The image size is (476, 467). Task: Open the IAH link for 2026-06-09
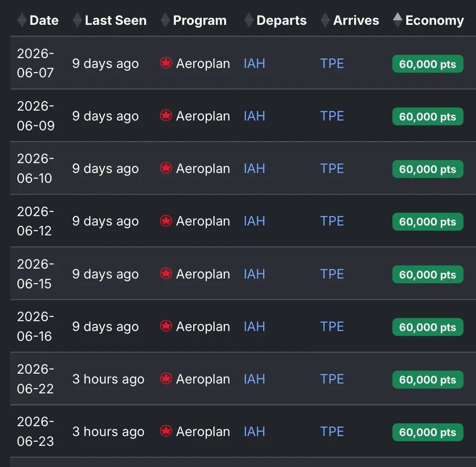(254, 116)
